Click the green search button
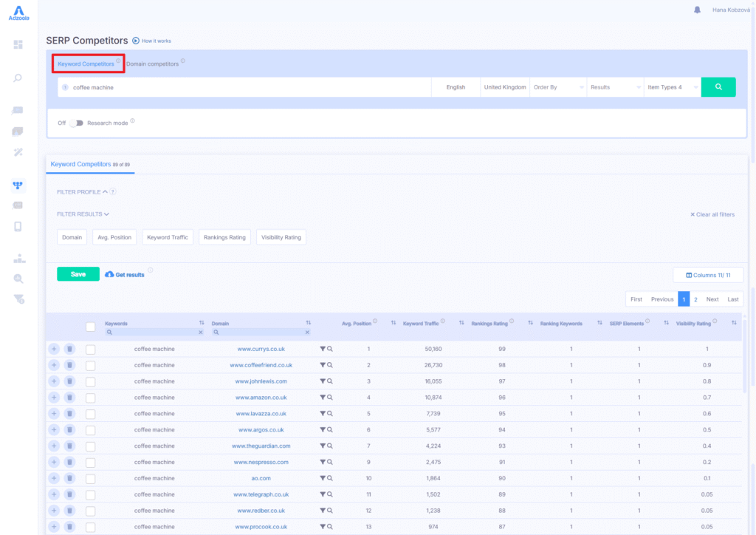 [718, 86]
